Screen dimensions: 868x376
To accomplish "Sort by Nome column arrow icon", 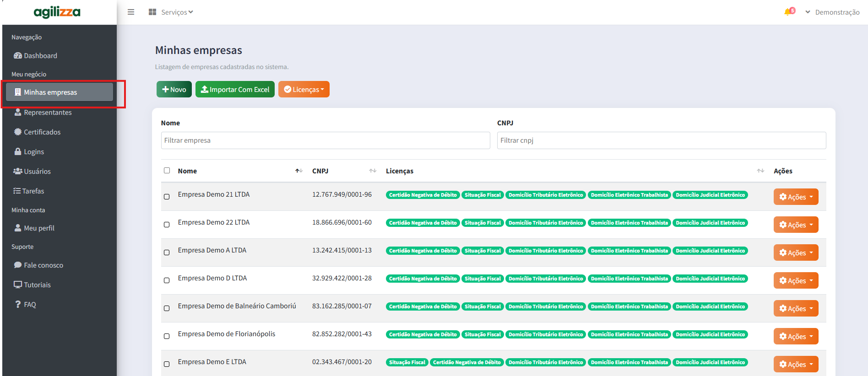I will 298,171.
